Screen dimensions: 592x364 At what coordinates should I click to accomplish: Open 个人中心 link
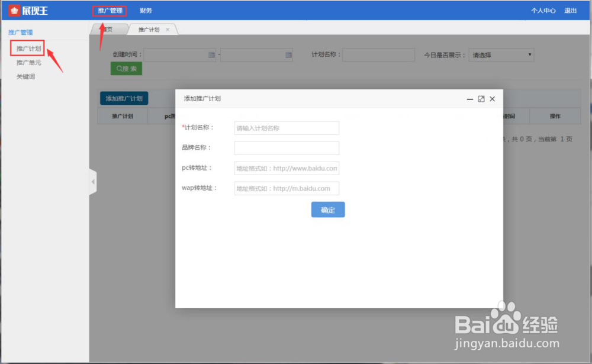[543, 11]
